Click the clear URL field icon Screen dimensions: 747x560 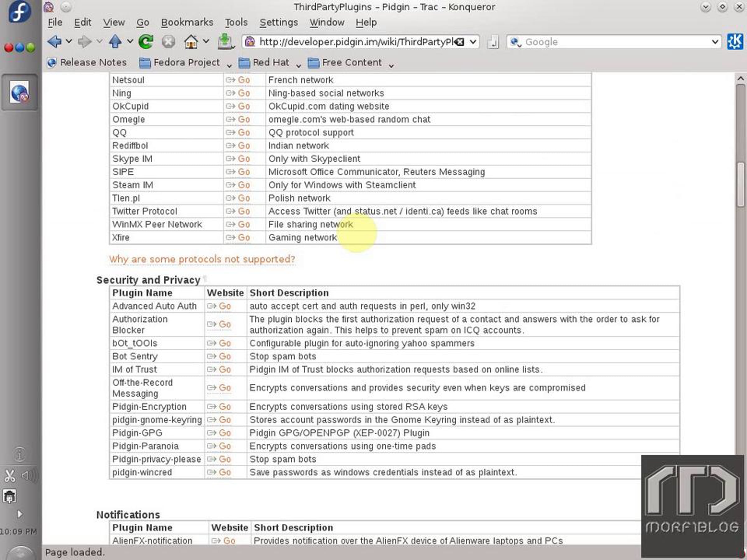point(459,42)
